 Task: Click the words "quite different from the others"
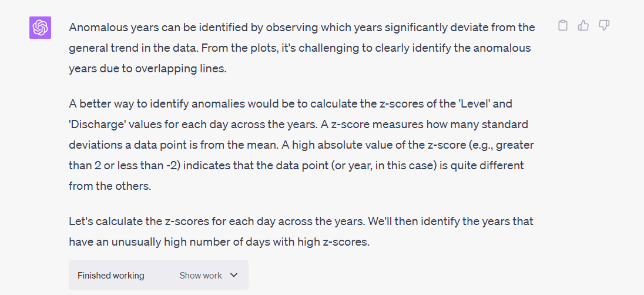[483, 166]
